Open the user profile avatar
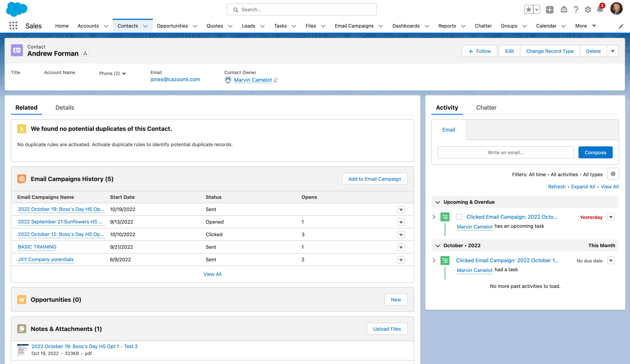The height and width of the screenshot is (364, 630). tap(616, 9)
